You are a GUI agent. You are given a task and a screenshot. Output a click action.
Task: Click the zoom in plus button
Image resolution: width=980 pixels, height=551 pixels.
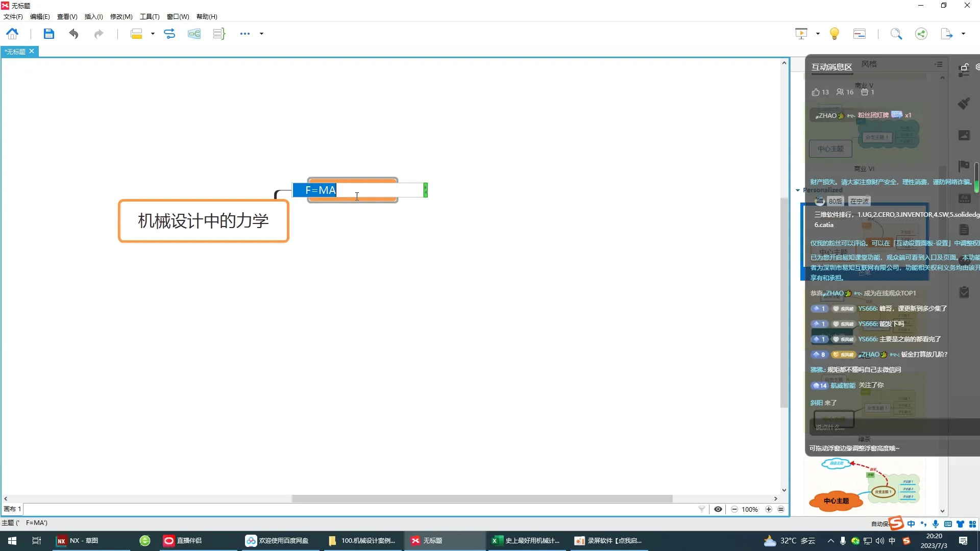point(768,509)
